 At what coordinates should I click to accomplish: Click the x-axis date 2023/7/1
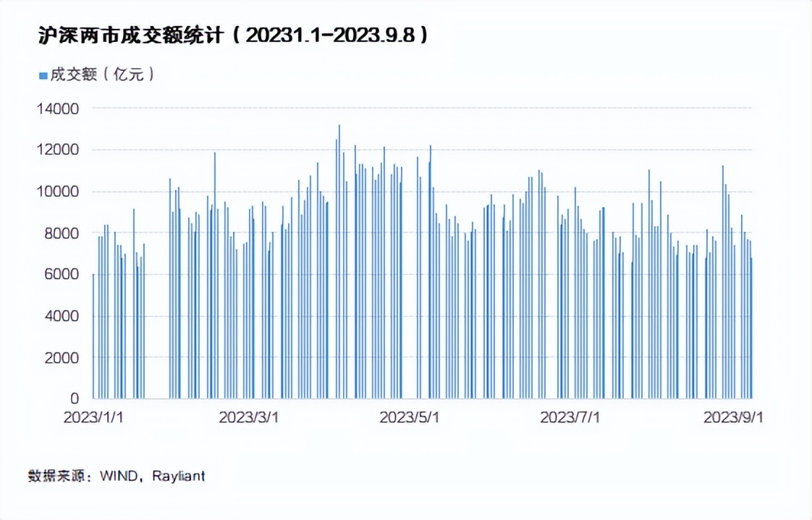(570, 417)
